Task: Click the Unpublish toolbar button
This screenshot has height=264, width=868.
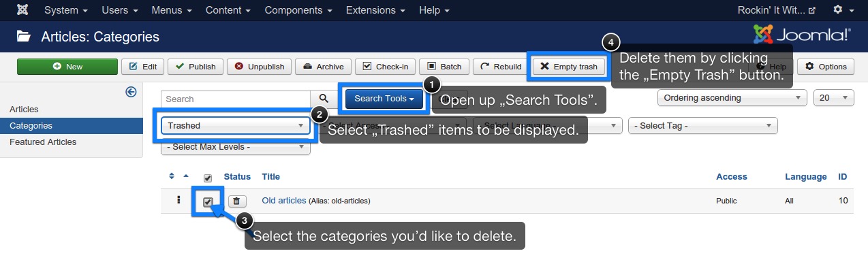Action: tap(260, 67)
